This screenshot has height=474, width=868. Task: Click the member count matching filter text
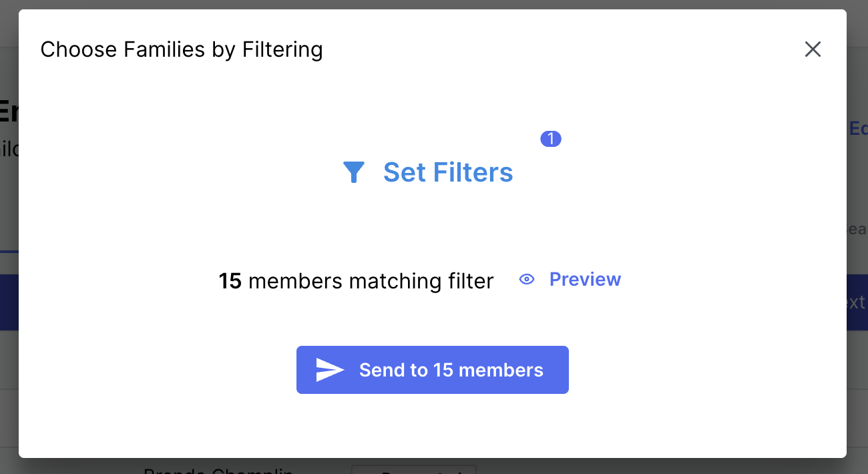click(x=356, y=281)
